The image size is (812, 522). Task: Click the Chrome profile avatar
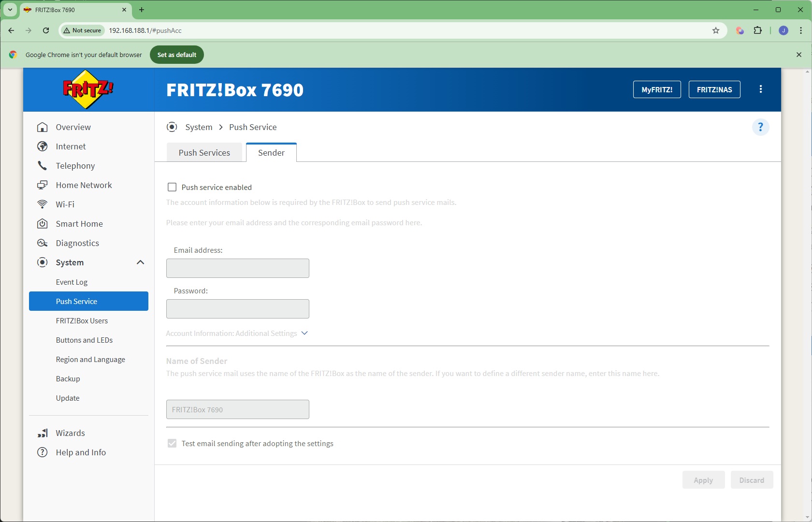point(783,30)
